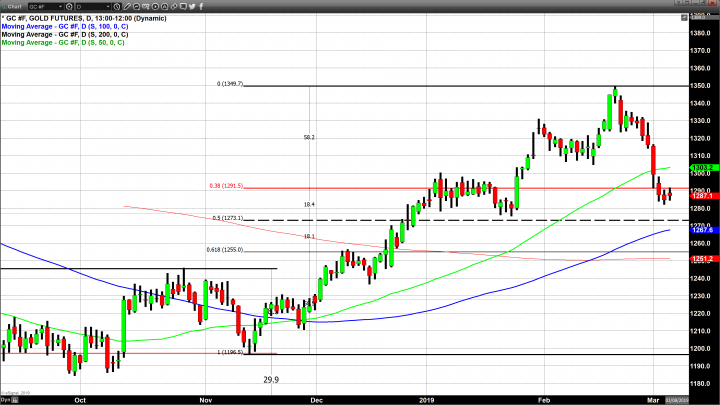Click the red 1251.2 price marker

coord(704,259)
